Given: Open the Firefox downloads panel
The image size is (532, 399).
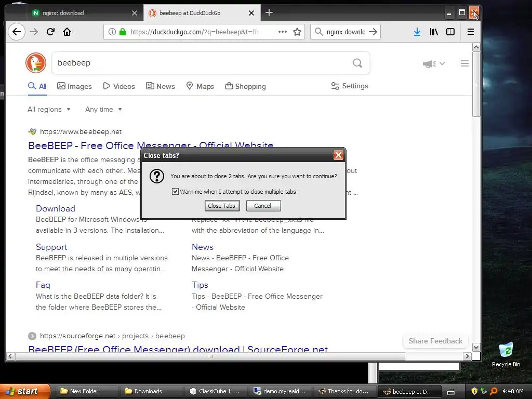Looking at the screenshot, I should coord(417,32).
